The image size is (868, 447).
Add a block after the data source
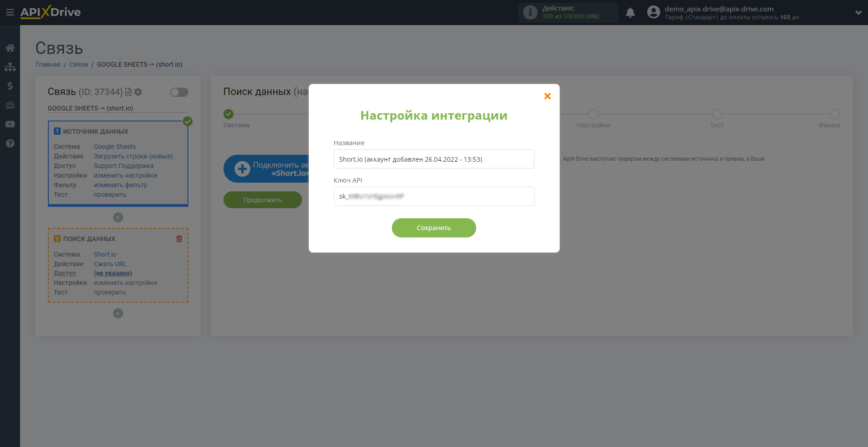[118, 217]
